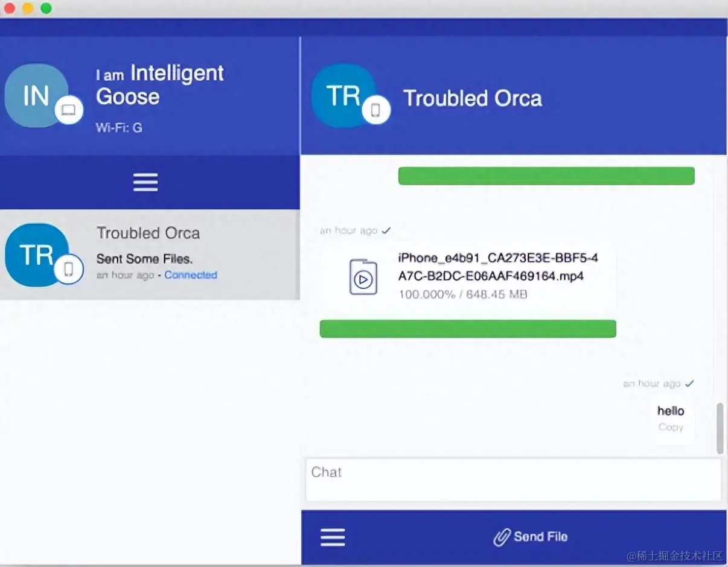This screenshot has height=567, width=728.
Task: Click the laptop device badge on IN avatar
Action: (69, 110)
